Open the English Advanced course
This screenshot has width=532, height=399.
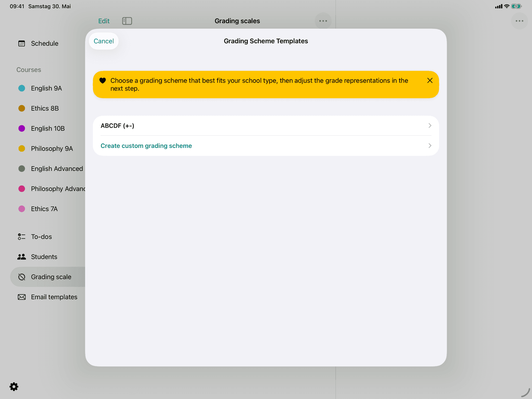[x=57, y=169]
